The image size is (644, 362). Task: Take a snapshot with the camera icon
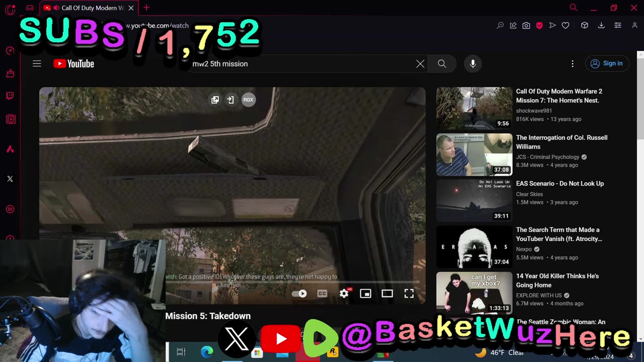[x=526, y=26]
